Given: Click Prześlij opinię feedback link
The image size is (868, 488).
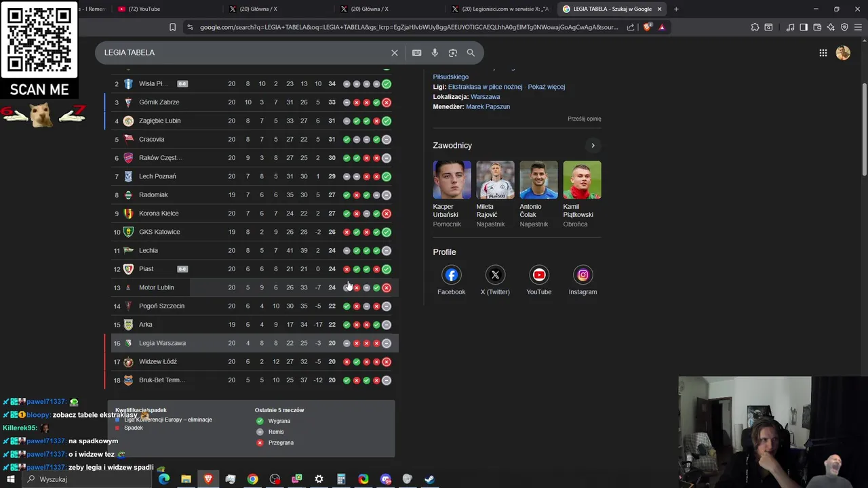Looking at the screenshot, I should (x=585, y=119).
